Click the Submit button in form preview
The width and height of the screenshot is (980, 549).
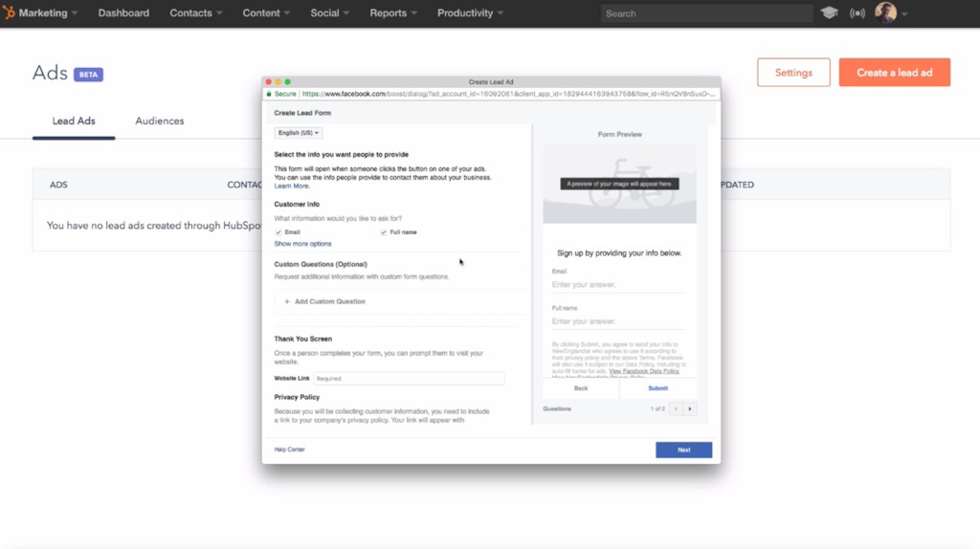[657, 388]
